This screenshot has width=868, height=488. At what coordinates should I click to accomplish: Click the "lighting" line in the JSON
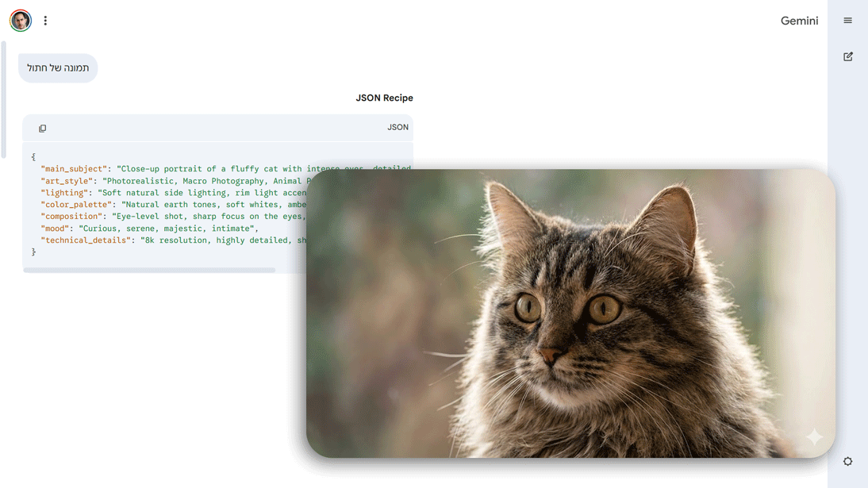point(159,193)
